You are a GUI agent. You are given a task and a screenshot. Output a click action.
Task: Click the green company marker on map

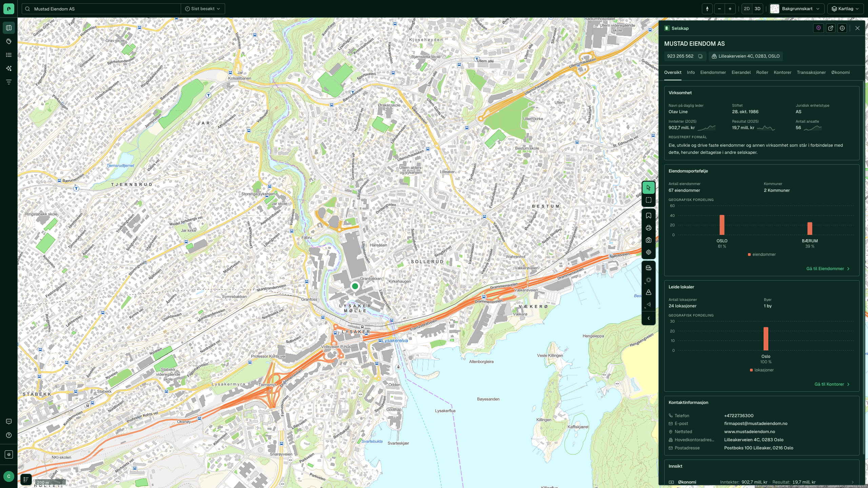point(355,286)
